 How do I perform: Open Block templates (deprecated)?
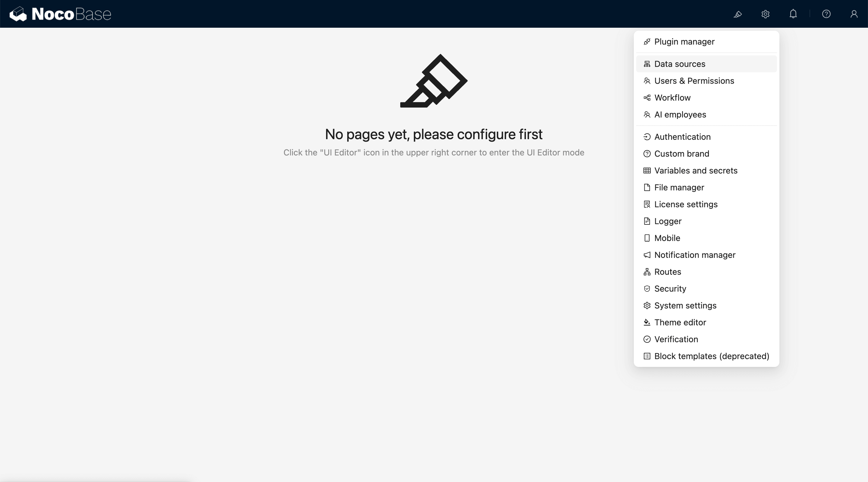click(x=711, y=356)
